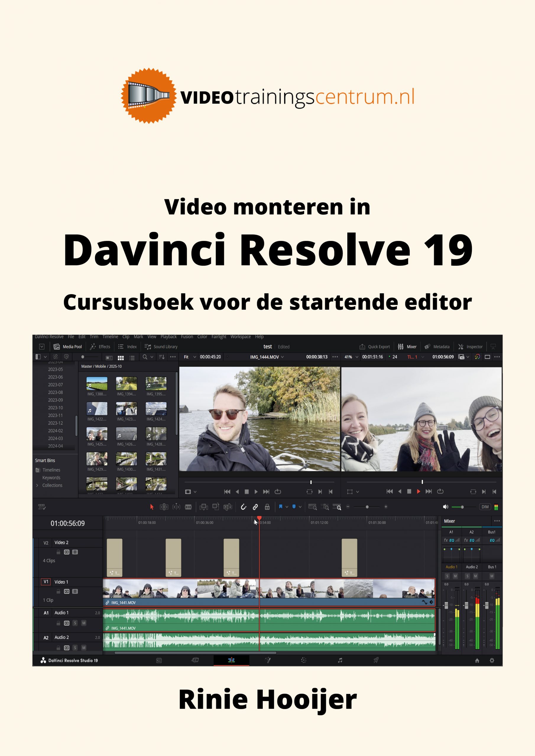This screenshot has width=535, height=756.
Task: Click the Detail Zoom icon
Action: click(325, 507)
